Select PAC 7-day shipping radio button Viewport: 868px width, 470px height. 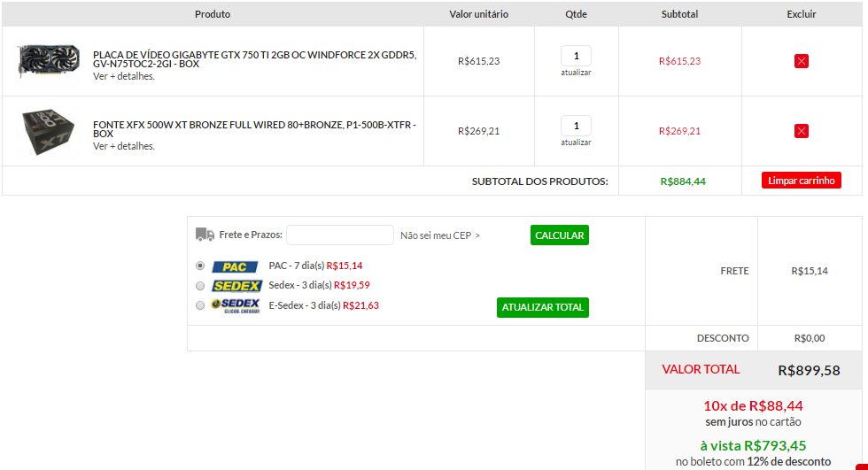(200, 266)
